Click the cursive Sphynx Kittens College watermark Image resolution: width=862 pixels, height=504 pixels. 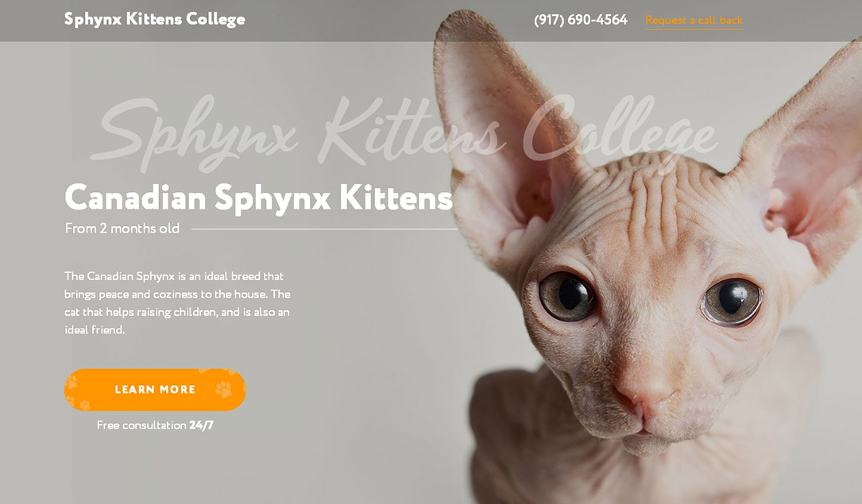tap(404, 133)
